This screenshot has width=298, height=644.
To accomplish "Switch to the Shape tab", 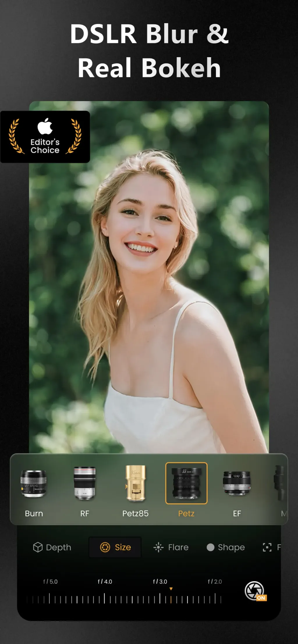I will (x=226, y=547).
